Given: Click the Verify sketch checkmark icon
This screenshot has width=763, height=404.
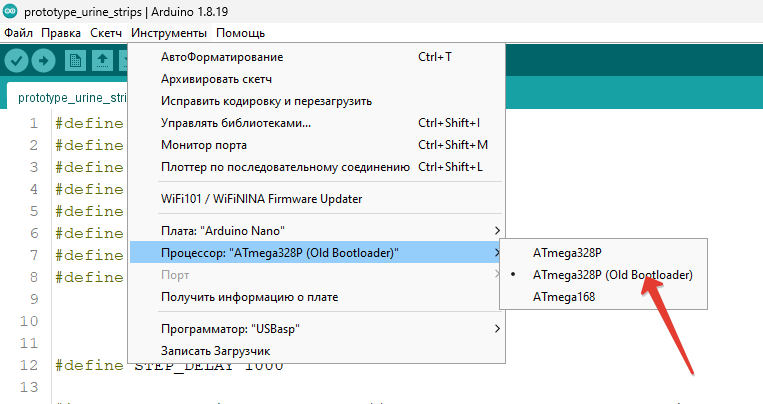Looking at the screenshot, I should pos(17,61).
